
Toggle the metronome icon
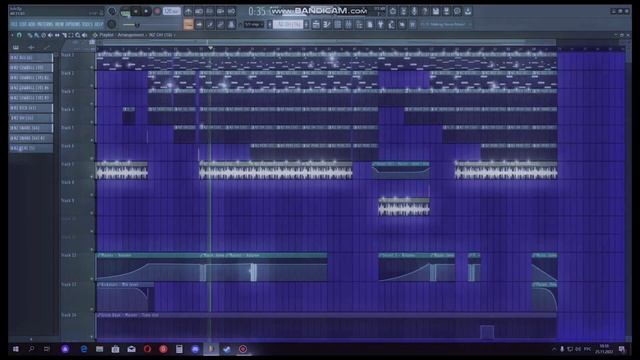coord(188,11)
